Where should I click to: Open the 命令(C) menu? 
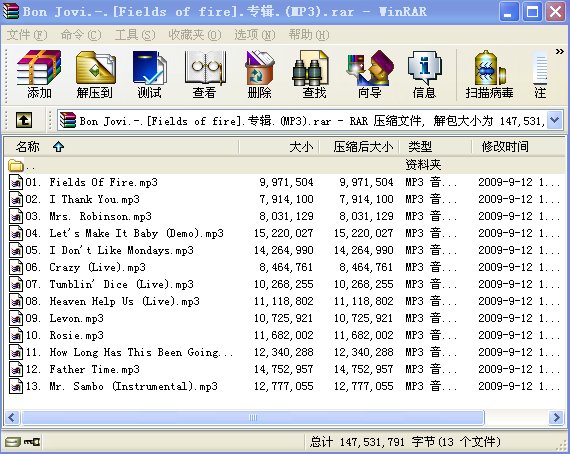coord(81,35)
